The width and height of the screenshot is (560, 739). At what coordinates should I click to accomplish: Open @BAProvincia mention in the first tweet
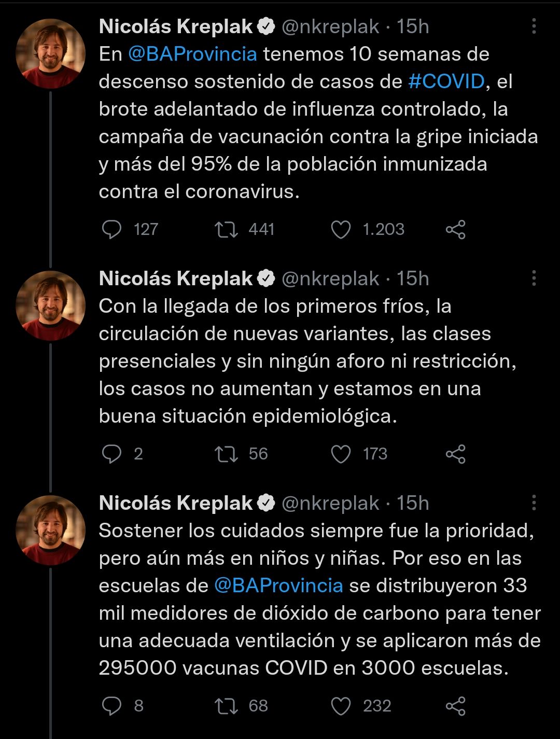point(192,54)
